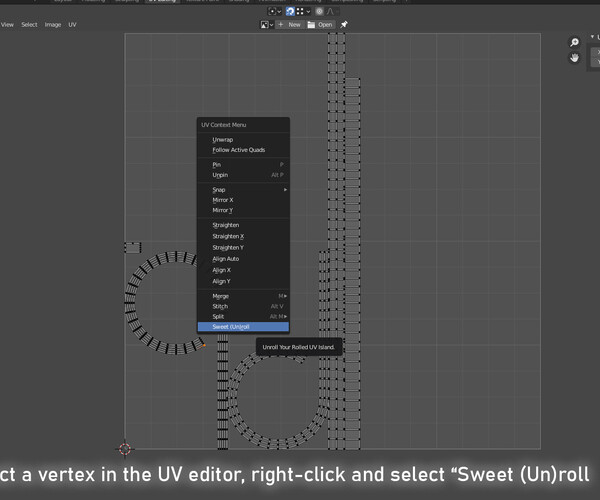This screenshot has height=500, width=600.
Task: Choose Straighten X
Action: pos(243,236)
